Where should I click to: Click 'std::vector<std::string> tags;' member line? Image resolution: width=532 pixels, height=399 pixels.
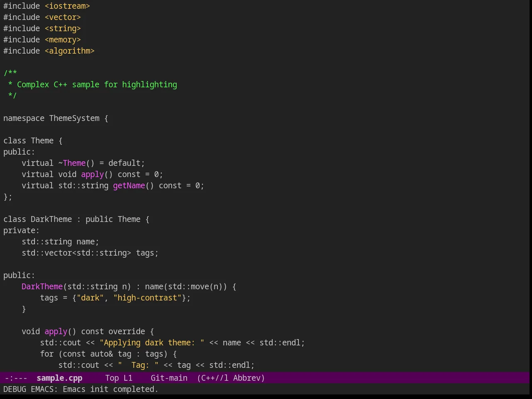pyautogui.click(x=90, y=253)
